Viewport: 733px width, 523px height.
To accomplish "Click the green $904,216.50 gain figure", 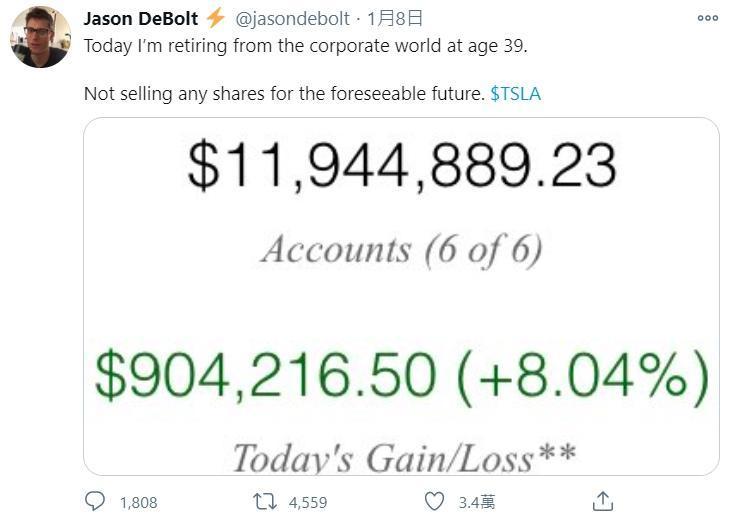I will click(x=266, y=375).
